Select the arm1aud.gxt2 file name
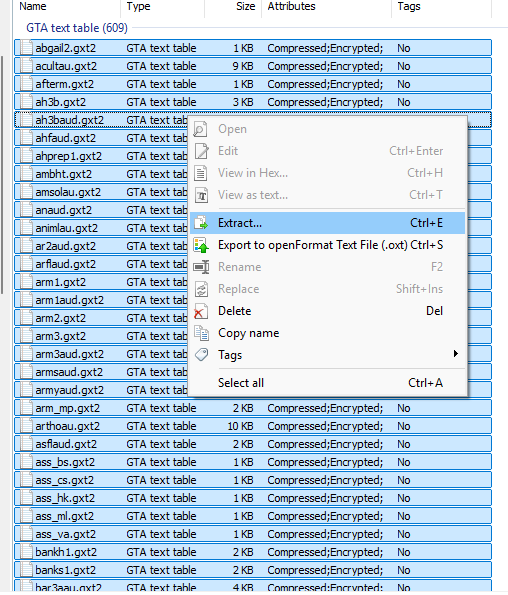The height and width of the screenshot is (595, 508). 69,300
